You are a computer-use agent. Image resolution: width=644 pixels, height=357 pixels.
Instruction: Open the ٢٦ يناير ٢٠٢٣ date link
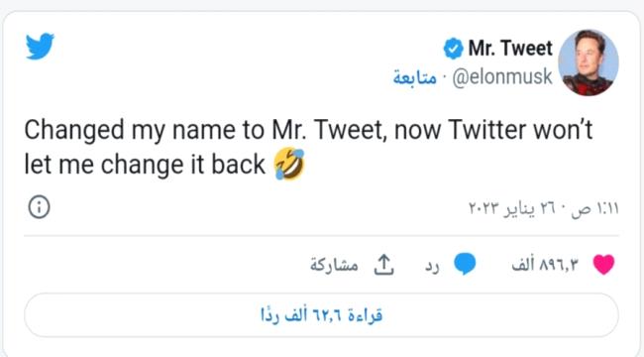512,208
